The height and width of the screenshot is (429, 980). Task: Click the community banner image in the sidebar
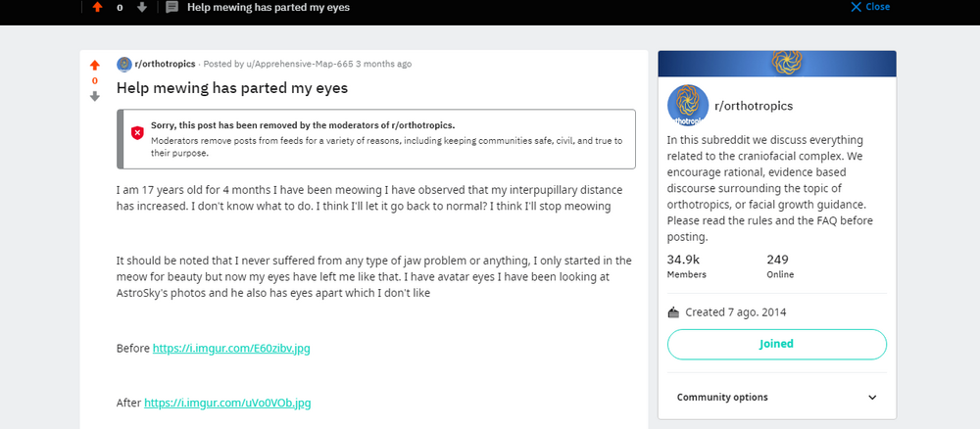[x=777, y=64]
